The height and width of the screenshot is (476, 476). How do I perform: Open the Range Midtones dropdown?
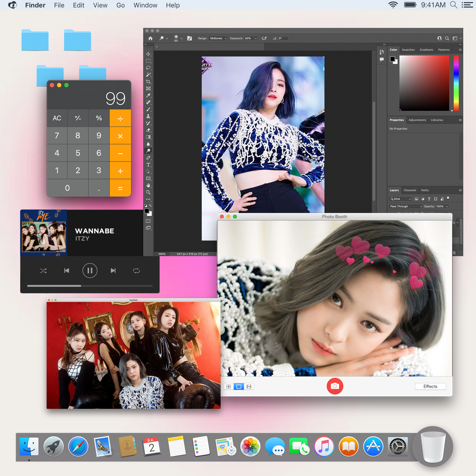[x=218, y=38]
